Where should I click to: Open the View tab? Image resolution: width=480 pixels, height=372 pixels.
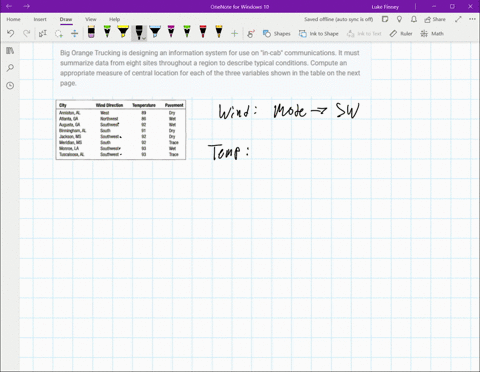[91, 19]
